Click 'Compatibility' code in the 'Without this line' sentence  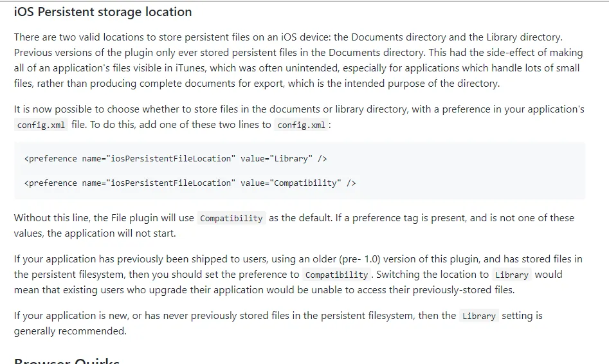[231, 219]
